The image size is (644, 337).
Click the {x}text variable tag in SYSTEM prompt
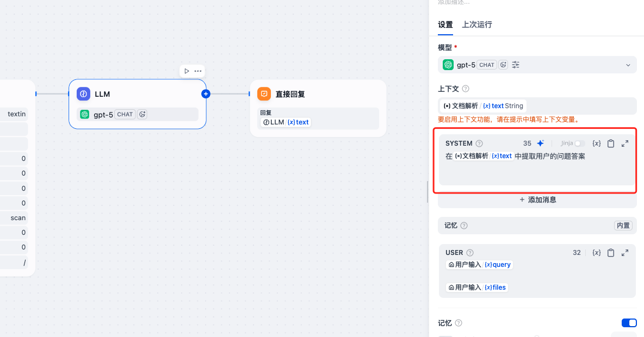[x=500, y=156]
